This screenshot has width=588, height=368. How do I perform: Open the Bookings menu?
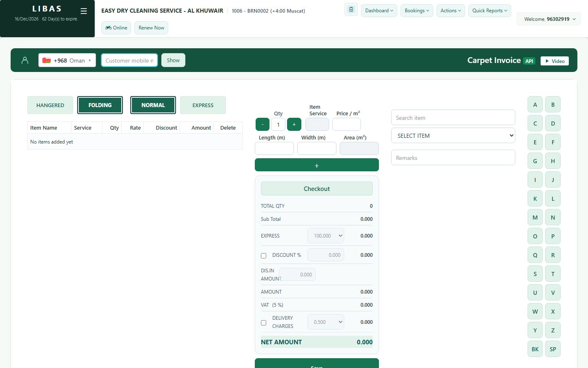(x=417, y=11)
